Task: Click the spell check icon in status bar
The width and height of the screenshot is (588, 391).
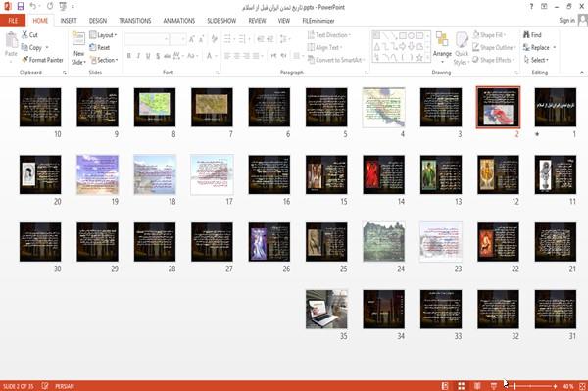Action: (45, 386)
